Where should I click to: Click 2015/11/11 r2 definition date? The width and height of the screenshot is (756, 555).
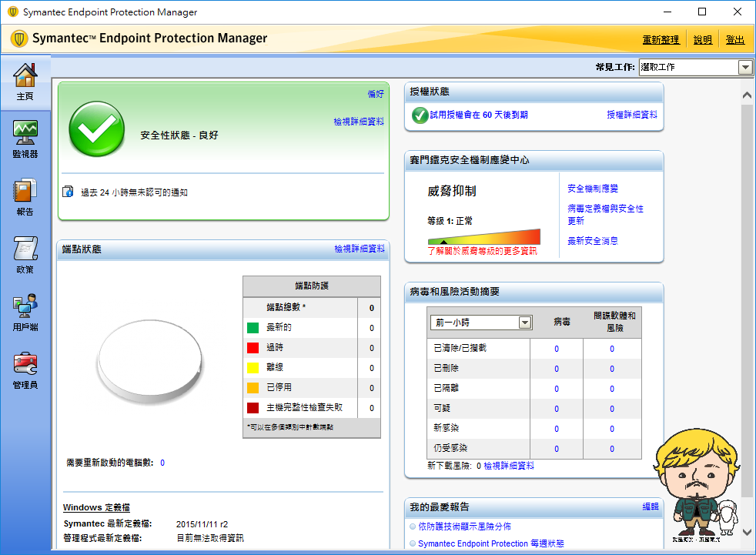(x=202, y=524)
